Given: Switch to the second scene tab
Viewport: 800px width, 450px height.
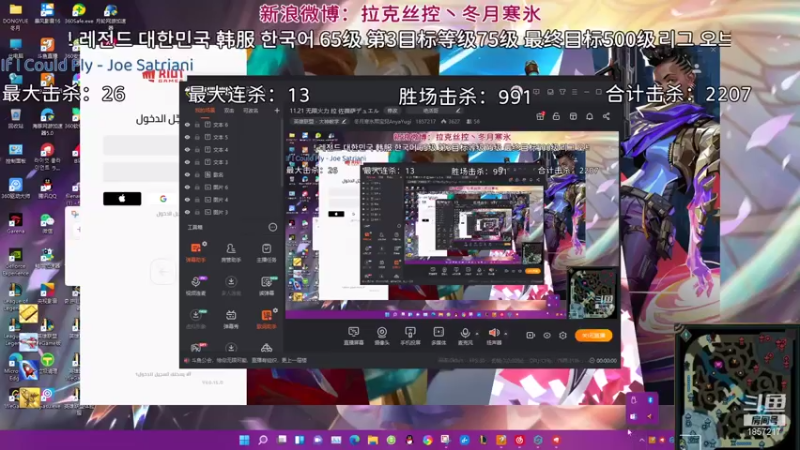Looking at the screenshot, I should click(229, 110).
